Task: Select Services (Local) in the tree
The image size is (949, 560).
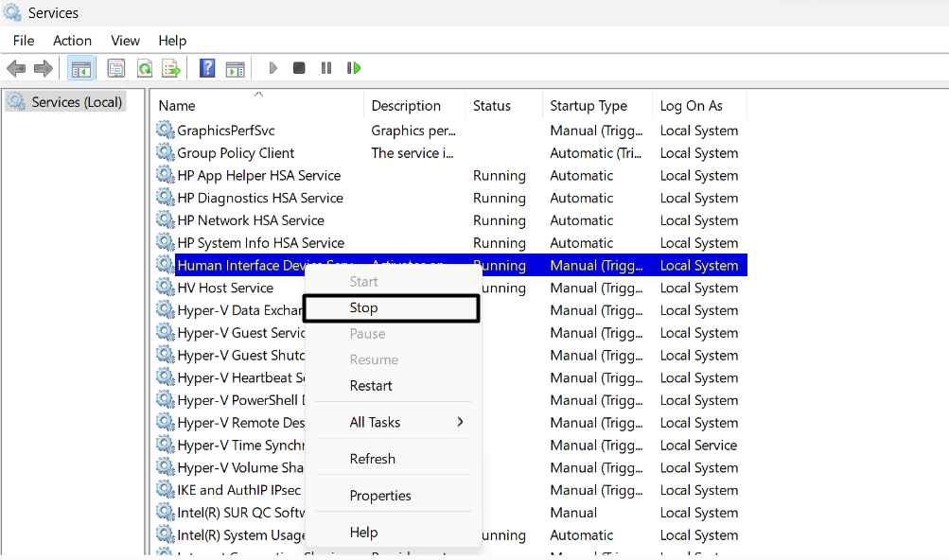Action: 76,102
